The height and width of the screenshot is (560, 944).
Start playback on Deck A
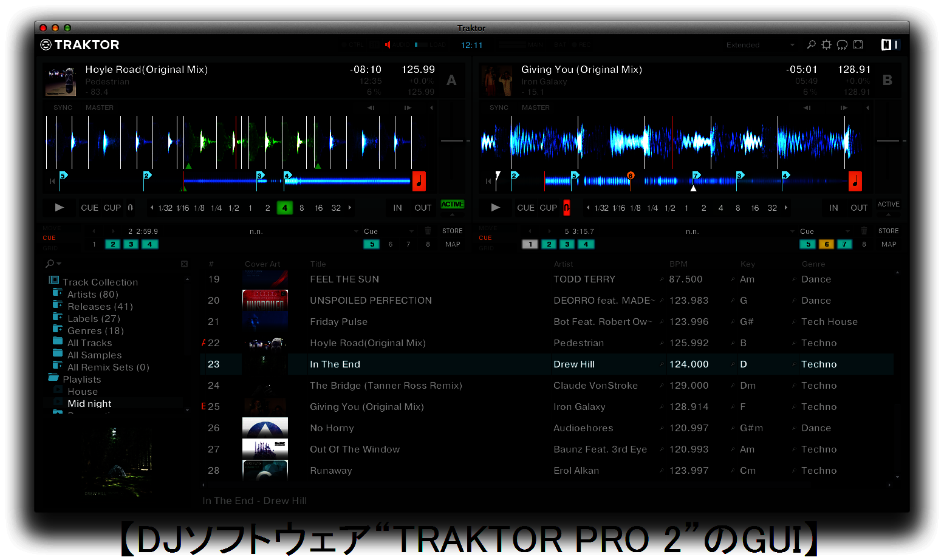pyautogui.click(x=59, y=208)
